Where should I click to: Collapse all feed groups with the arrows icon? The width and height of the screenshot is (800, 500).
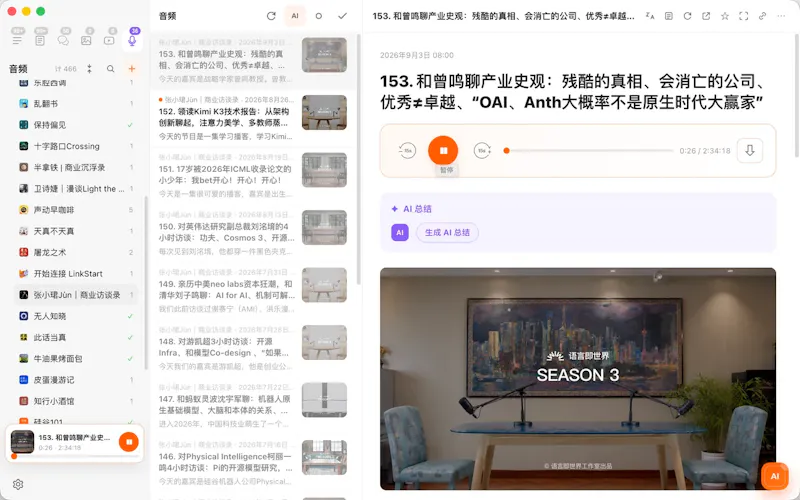point(89,68)
